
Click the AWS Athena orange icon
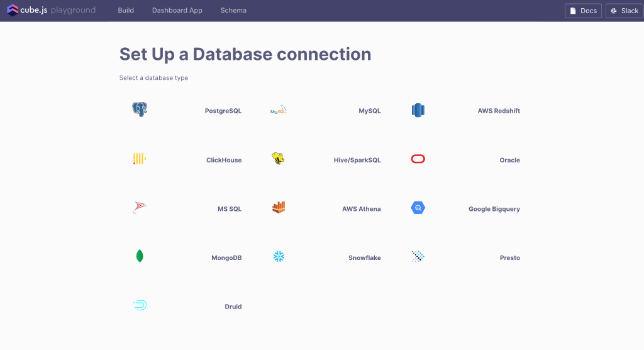279,207
